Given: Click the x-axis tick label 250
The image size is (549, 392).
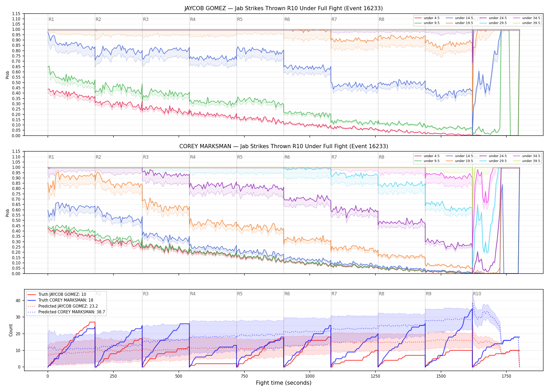Looking at the screenshot, I should (x=113, y=376).
